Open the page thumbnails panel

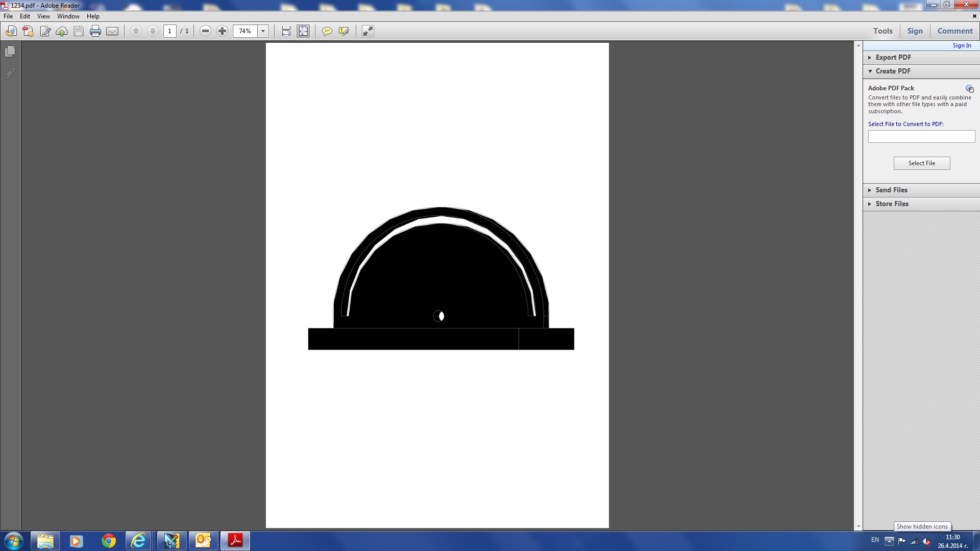point(10,52)
